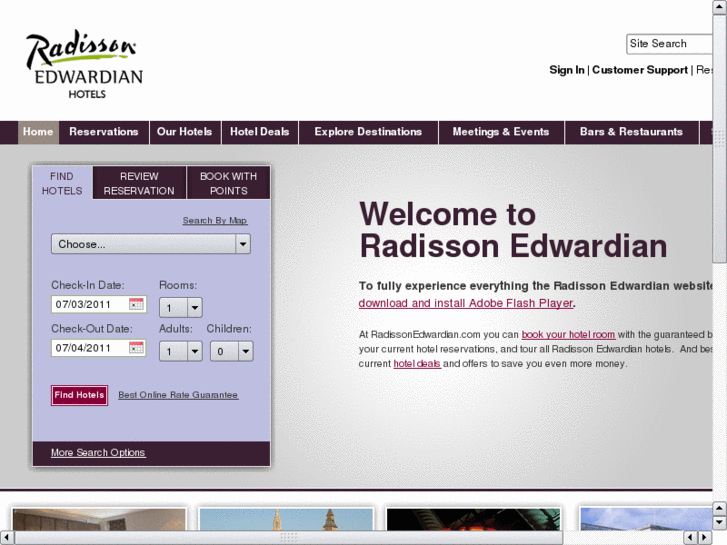Click the vertical scrollbar thumb
Screen dimensions: 727x545
(x=719, y=138)
